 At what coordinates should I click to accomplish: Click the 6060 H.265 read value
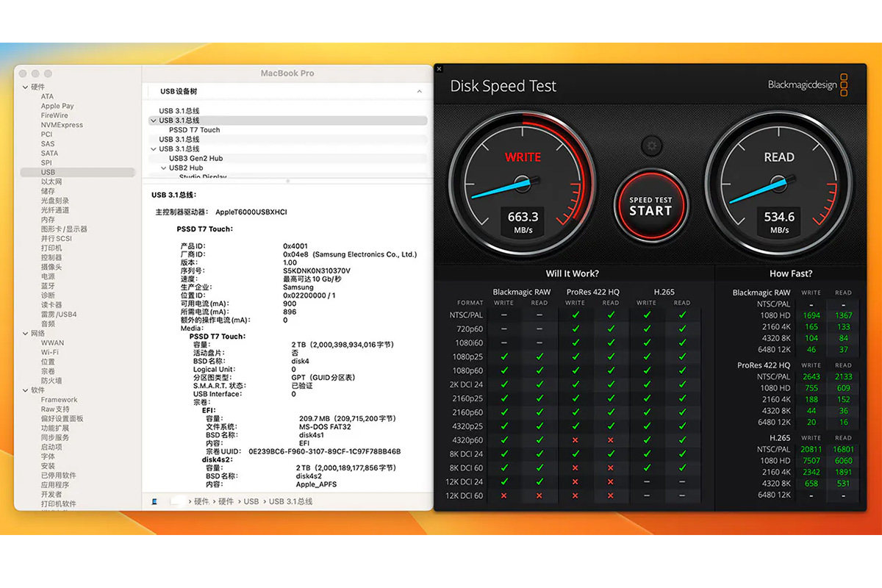pyautogui.click(x=843, y=461)
